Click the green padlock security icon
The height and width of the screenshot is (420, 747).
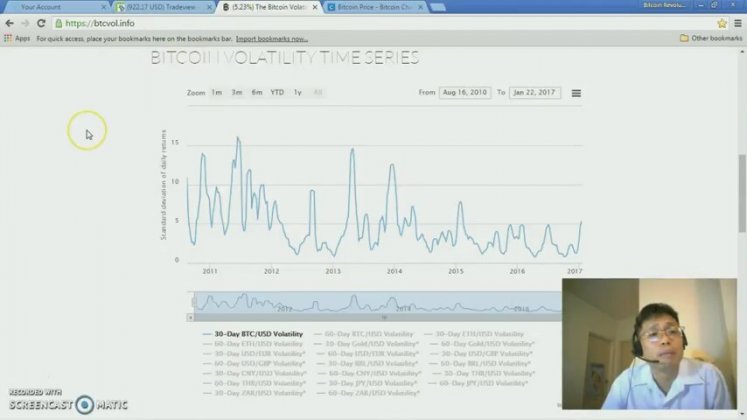pos(59,23)
